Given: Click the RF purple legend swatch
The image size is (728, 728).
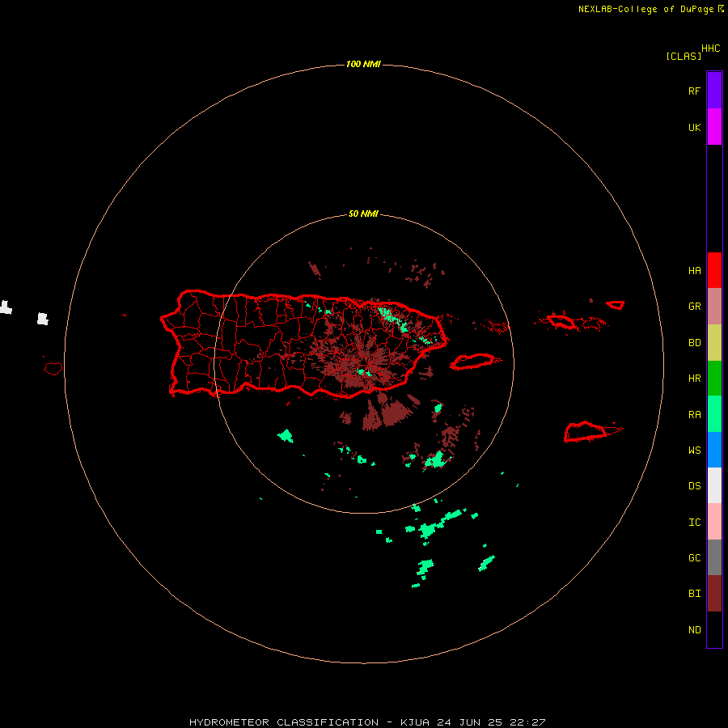Looking at the screenshot, I should 714,91.
